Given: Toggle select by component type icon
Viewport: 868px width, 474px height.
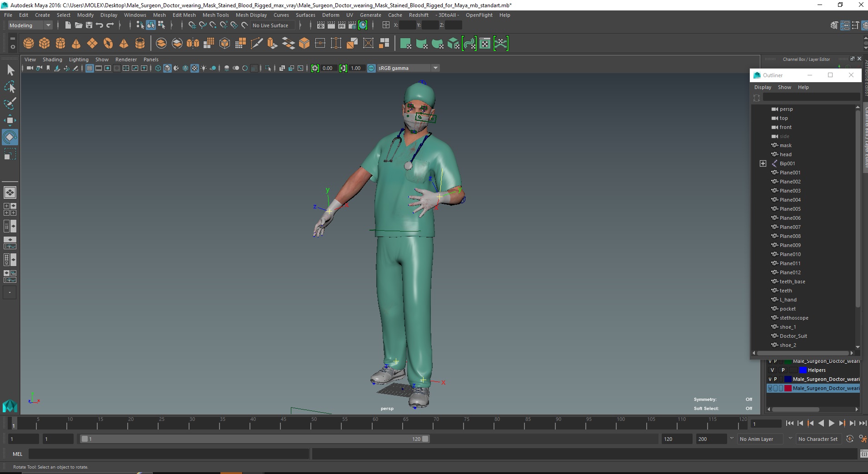Looking at the screenshot, I should [161, 25].
